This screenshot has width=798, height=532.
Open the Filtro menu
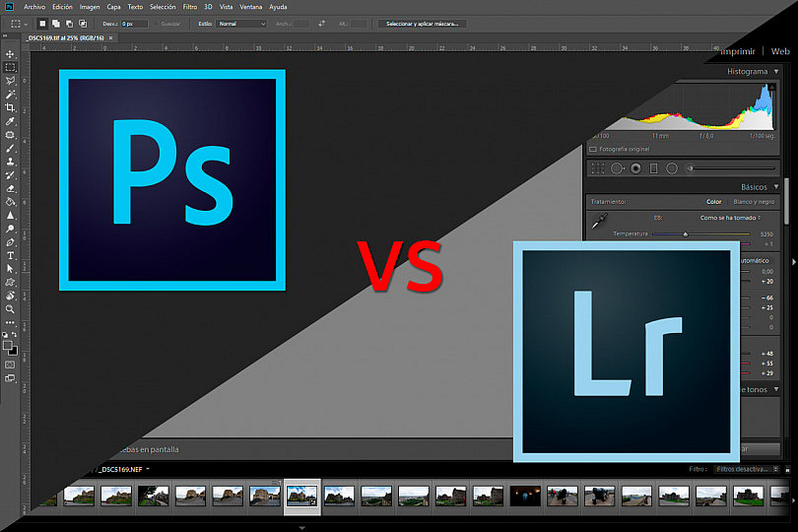(x=190, y=7)
